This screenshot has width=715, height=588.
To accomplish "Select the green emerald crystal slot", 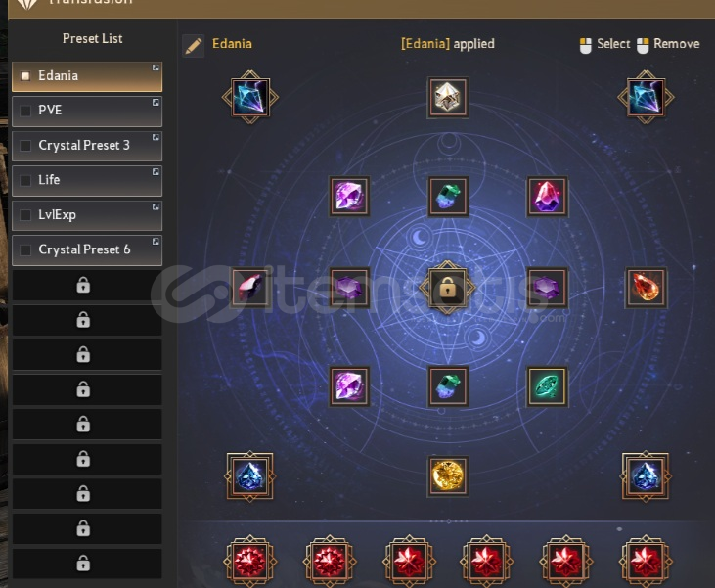I will click(547, 386).
